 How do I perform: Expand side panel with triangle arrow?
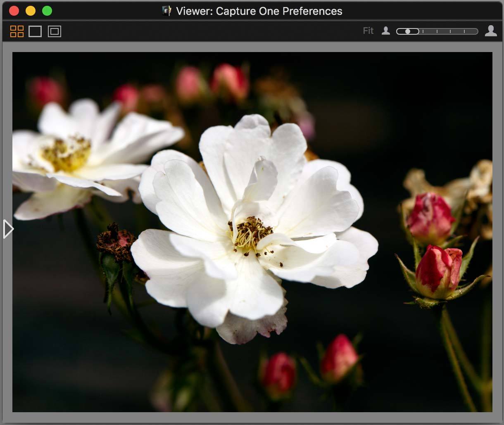coord(8,229)
